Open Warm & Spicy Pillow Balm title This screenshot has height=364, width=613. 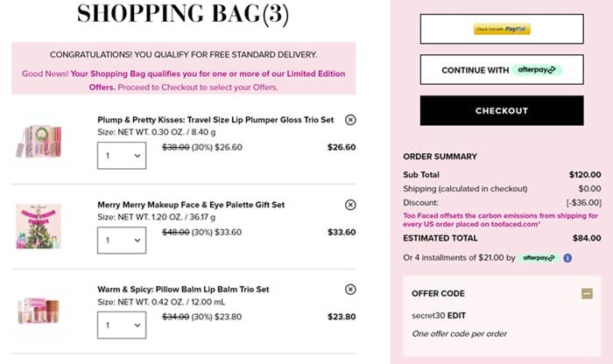[x=183, y=289]
